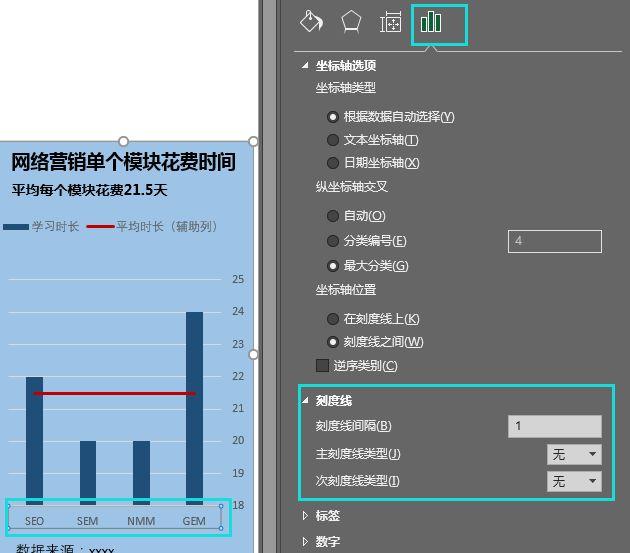Select 根据数据自动选择(Y) axis type
Image resolution: width=630 pixels, height=553 pixels.
[x=391, y=117]
